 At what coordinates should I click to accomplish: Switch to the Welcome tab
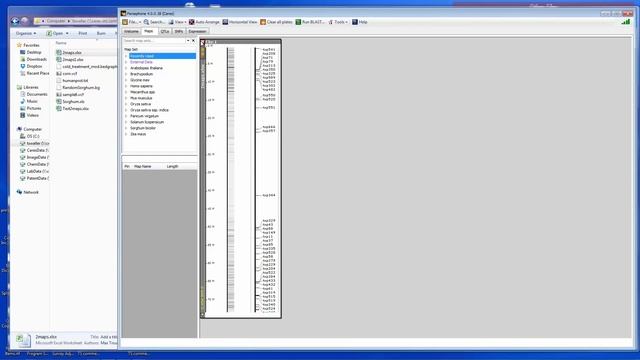[x=131, y=31]
